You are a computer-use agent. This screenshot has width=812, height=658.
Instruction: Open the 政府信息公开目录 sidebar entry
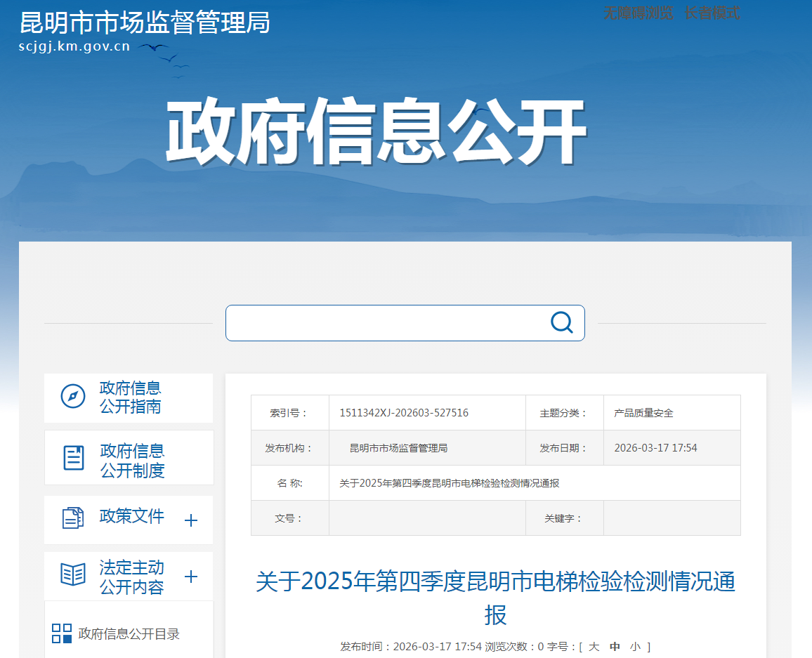[129, 634]
